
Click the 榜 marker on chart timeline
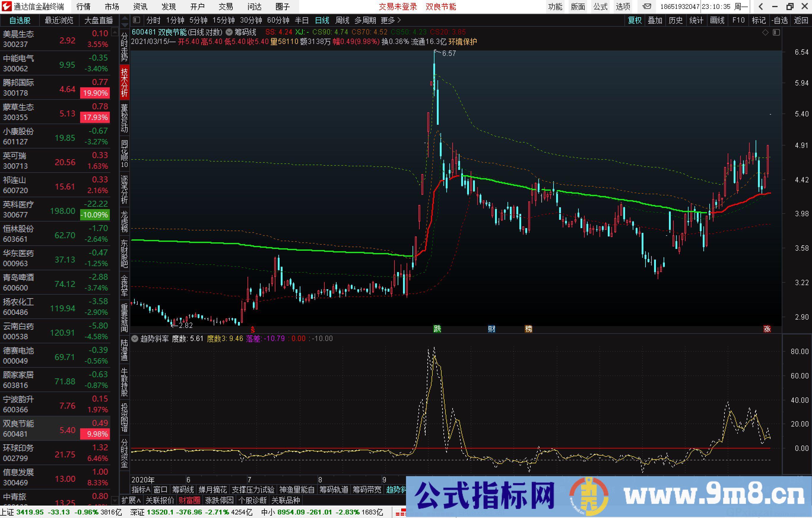click(x=528, y=329)
